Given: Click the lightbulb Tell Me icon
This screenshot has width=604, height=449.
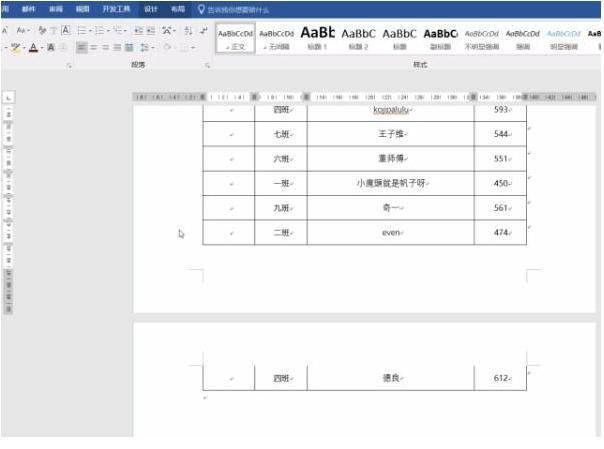Looking at the screenshot, I should point(201,9).
